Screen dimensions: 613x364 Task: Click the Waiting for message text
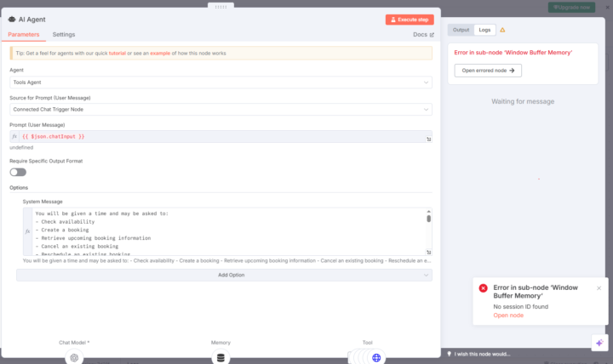523,101
